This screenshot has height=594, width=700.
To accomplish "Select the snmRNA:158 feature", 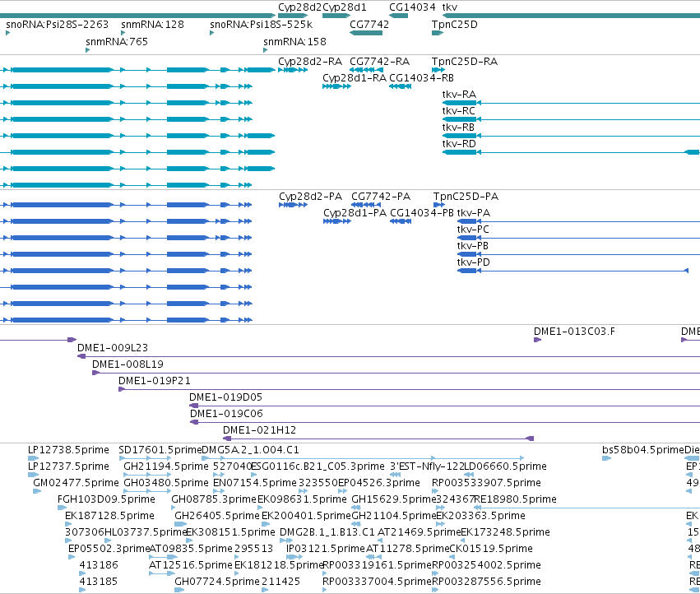I will tap(294, 41).
